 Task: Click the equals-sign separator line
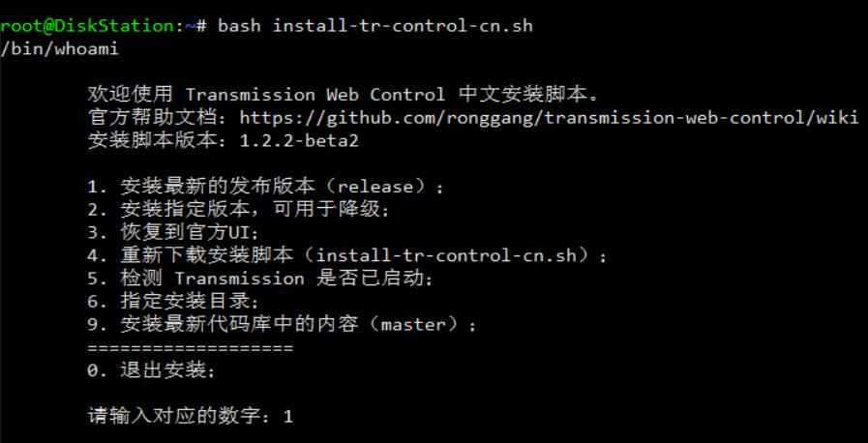tap(190, 347)
